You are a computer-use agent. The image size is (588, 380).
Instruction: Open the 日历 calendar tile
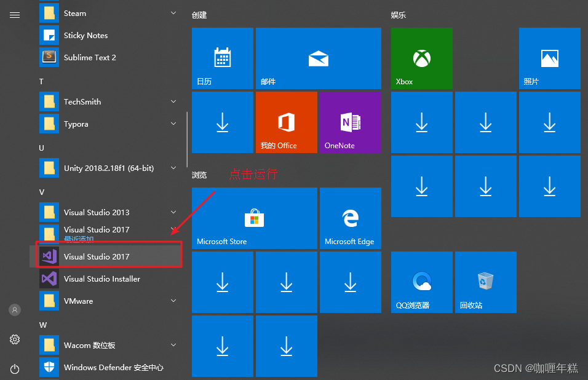[x=223, y=58]
